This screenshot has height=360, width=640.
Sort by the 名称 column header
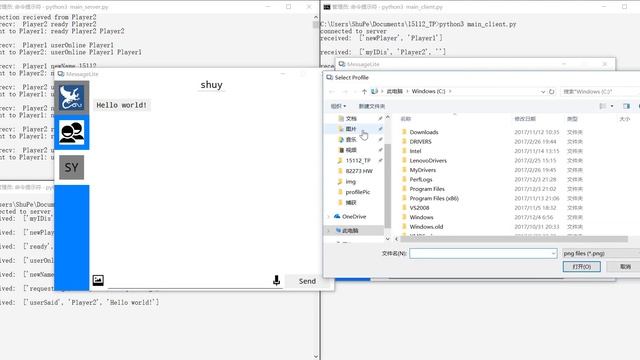coord(406,119)
